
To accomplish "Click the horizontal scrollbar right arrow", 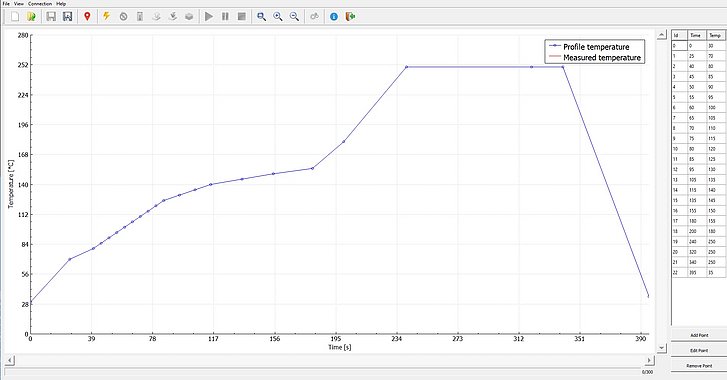I will (650, 360).
